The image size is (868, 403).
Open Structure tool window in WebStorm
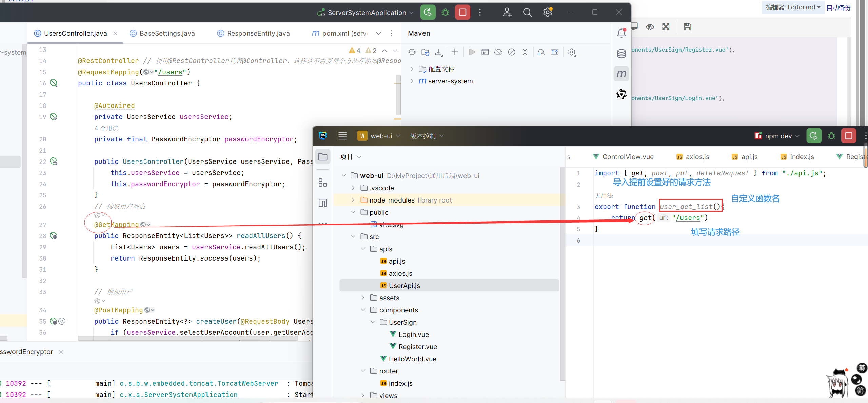pyautogui.click(x=323, y=183)
